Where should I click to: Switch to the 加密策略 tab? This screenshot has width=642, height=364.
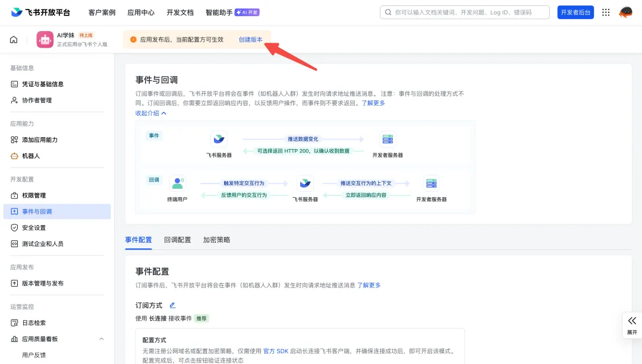[x=216, y=240]
